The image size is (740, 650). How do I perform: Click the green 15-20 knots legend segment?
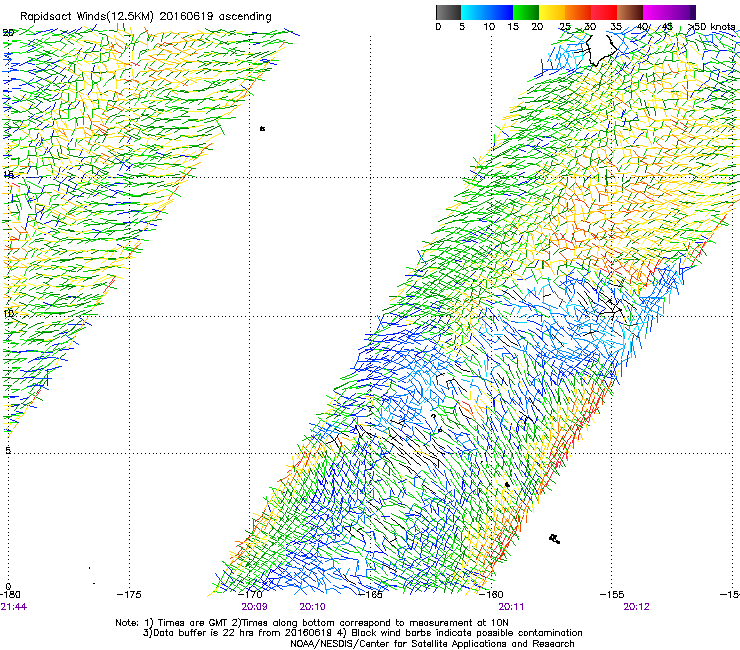[x=526, y=12]
